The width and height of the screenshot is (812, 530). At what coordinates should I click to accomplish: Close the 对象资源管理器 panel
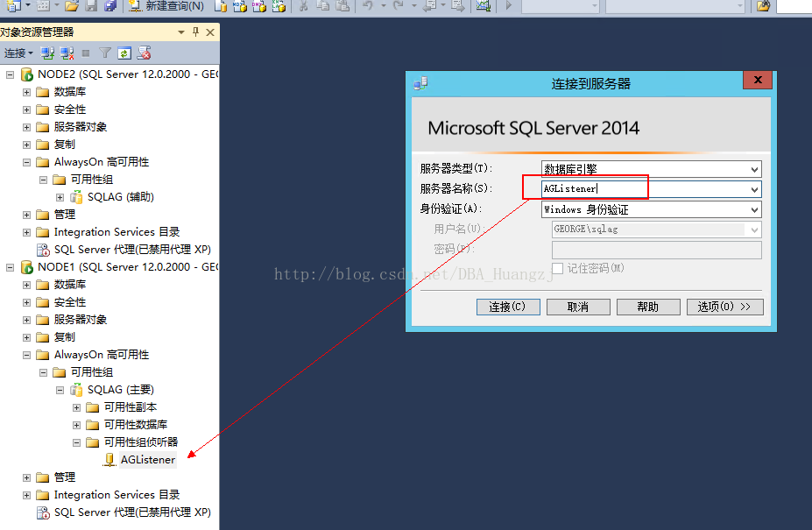pyautogui.click(x=210, y=32)
